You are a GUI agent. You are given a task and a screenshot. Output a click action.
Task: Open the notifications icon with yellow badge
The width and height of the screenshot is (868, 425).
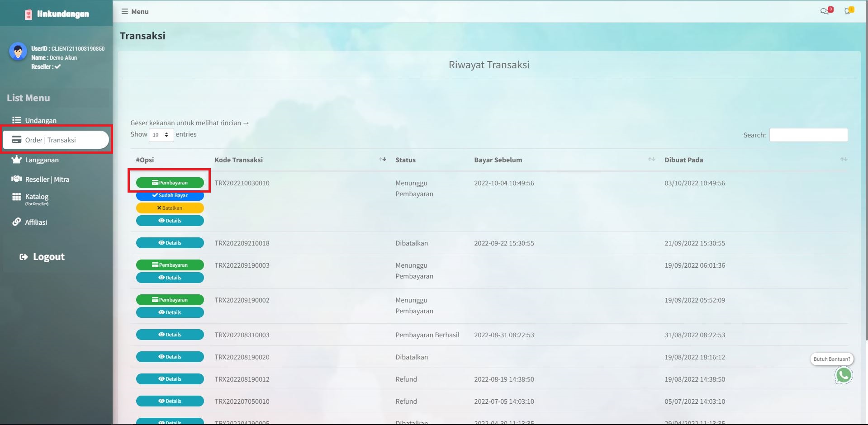coord(848,11)
